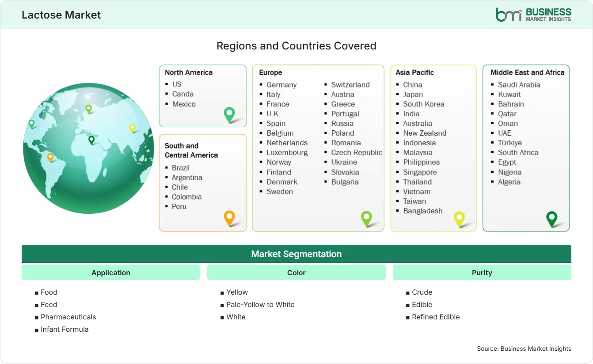Click the South and Central America heading

pyautogui.click(x=191, y=150)
